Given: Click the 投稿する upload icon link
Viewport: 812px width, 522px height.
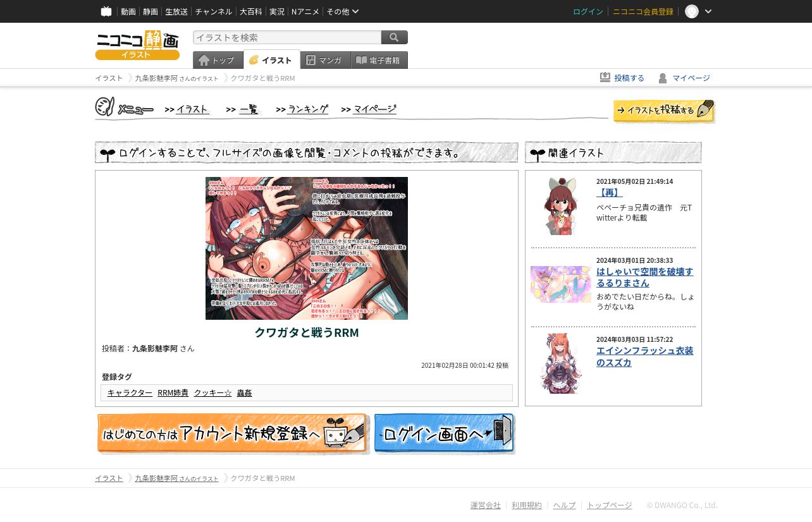Looking at the screenshot, I should 622,78.
